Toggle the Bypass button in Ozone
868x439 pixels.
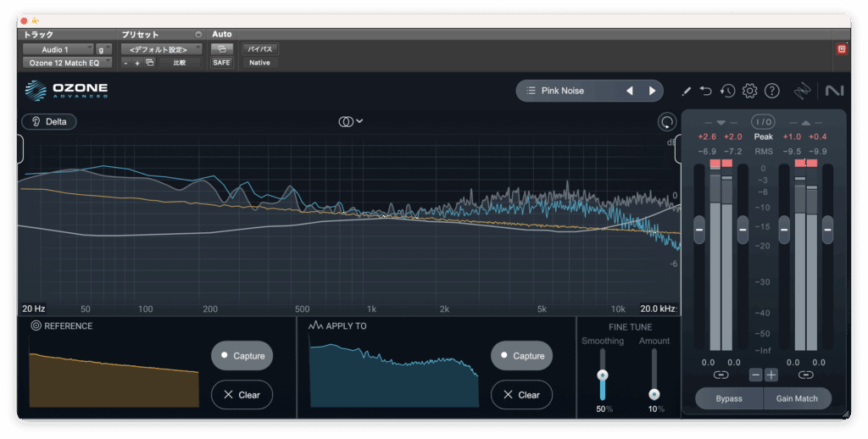click(x=728, y=398)
